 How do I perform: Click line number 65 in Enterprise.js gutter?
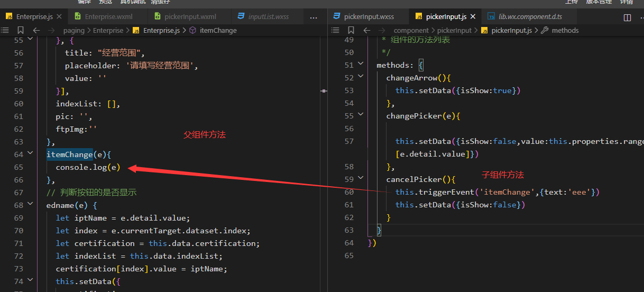coord(19,167)
